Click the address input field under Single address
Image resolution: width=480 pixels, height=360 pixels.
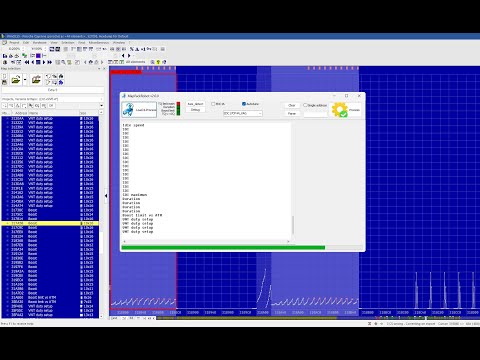(316, 114)
